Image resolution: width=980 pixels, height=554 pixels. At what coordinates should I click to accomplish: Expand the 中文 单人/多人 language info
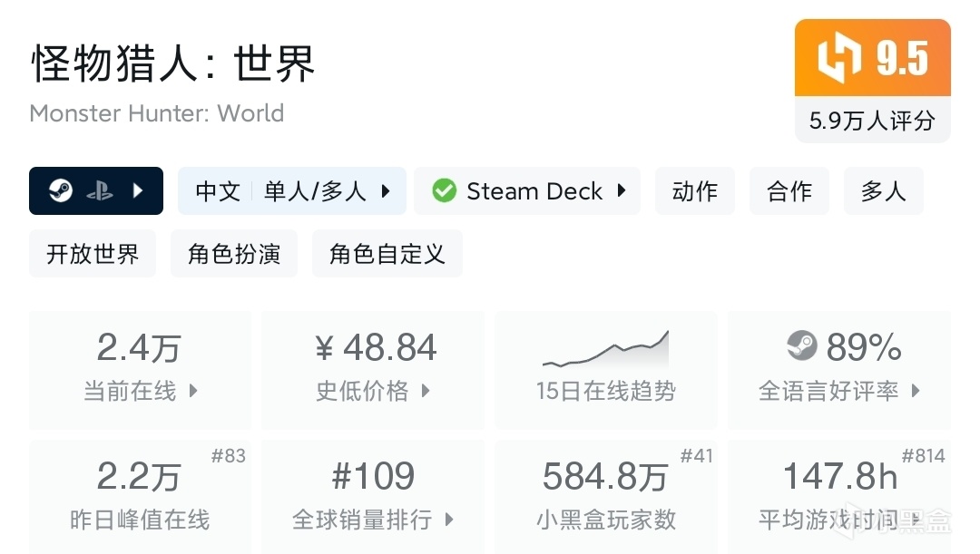click(386, 191)
